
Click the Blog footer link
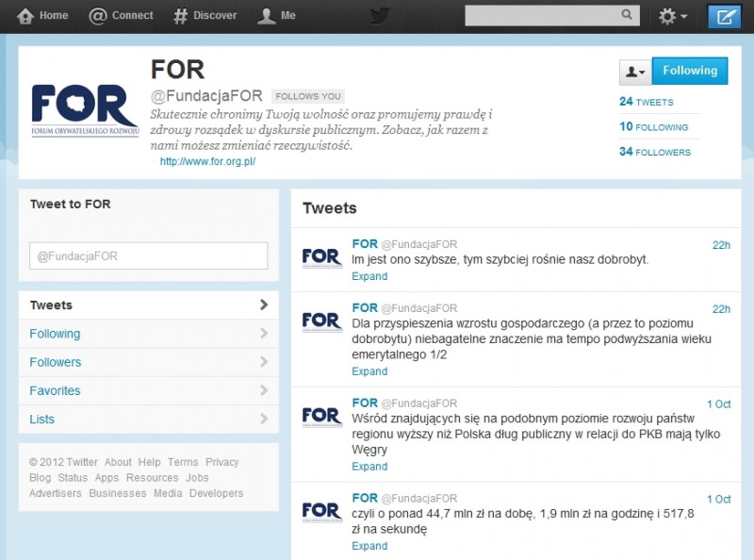tap(40, 478)
